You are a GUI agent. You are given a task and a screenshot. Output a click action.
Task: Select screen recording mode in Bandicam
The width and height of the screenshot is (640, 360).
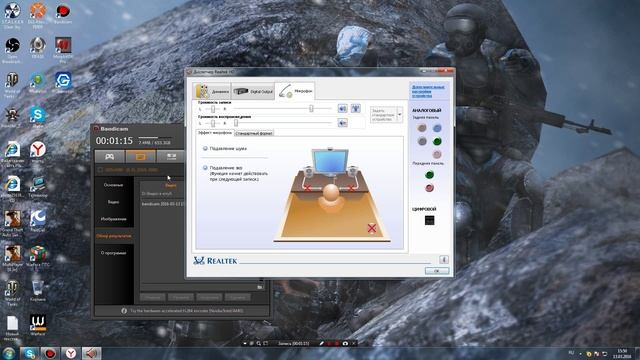140,156
